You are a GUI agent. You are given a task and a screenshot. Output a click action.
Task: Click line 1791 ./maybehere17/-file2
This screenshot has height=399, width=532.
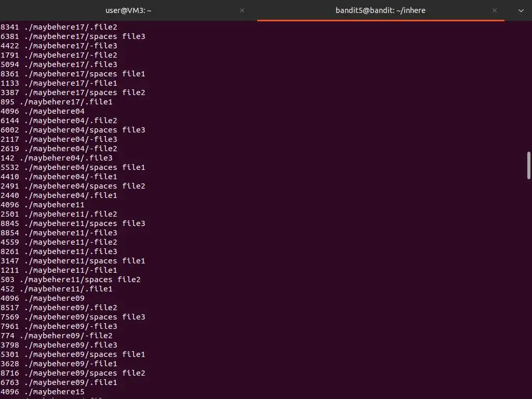(59, 55)
